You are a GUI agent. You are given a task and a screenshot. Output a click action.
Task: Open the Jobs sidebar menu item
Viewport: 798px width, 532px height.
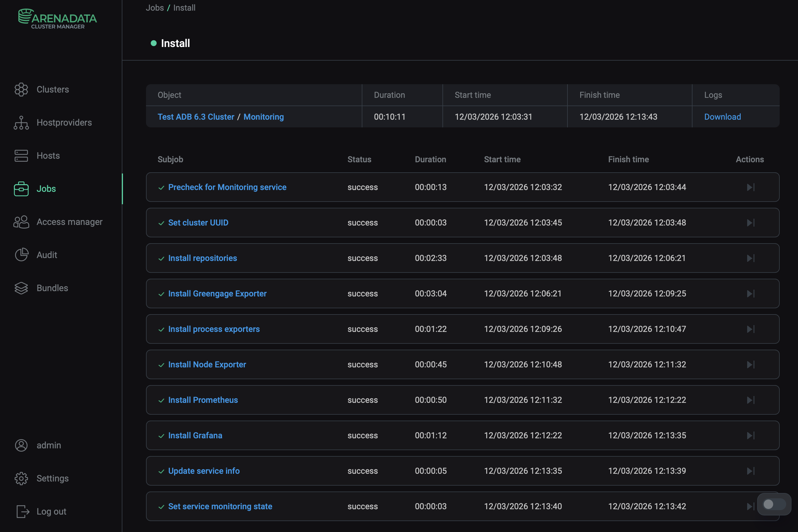point(46,189)
